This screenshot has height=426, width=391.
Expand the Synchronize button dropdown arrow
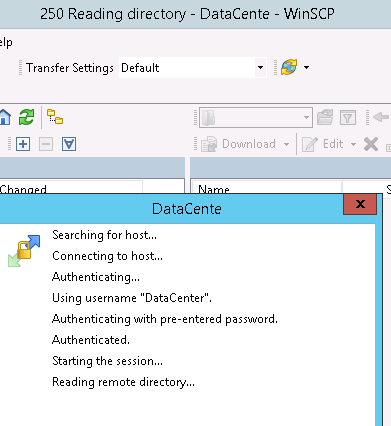306,68
